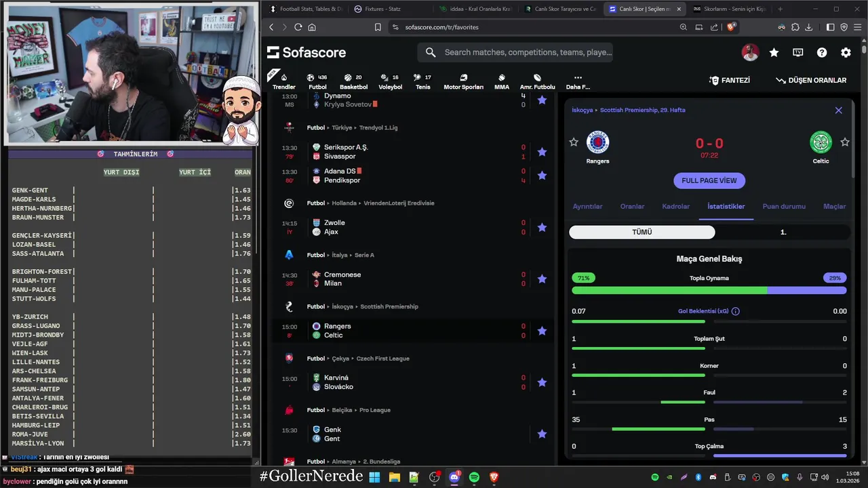Open the FANTEZİ link
Screen dimensions: 868x488
point(729,80)
